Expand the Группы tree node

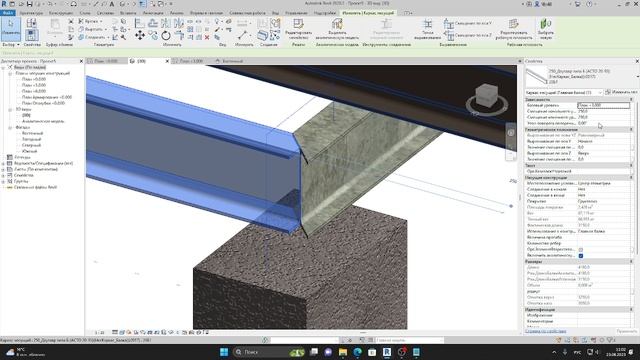[4, 181]
